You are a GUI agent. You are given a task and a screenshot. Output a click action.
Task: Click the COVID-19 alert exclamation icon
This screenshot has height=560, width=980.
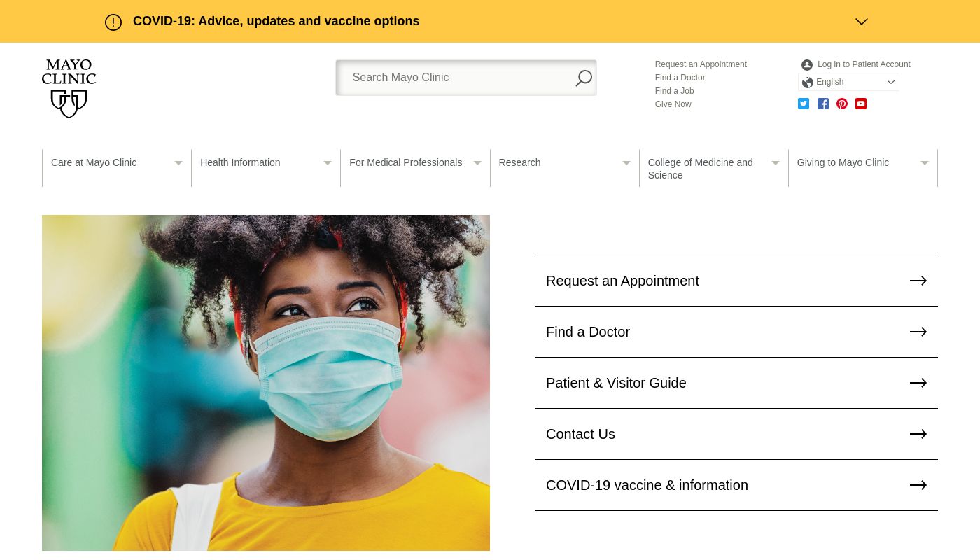113,22
